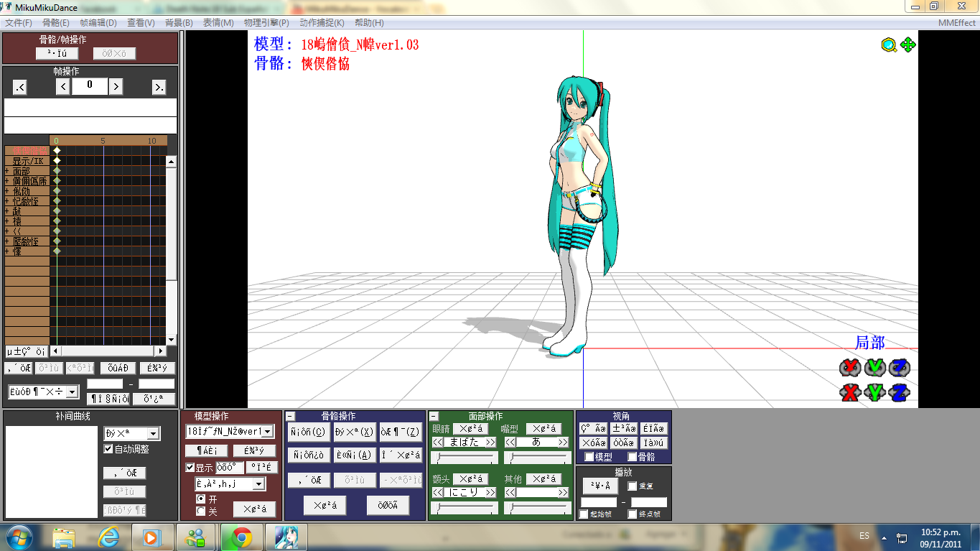Screen dimensions: 980x551
Task: Open Windows Media Player from the taskbar
Action: (x=151, y=537)
